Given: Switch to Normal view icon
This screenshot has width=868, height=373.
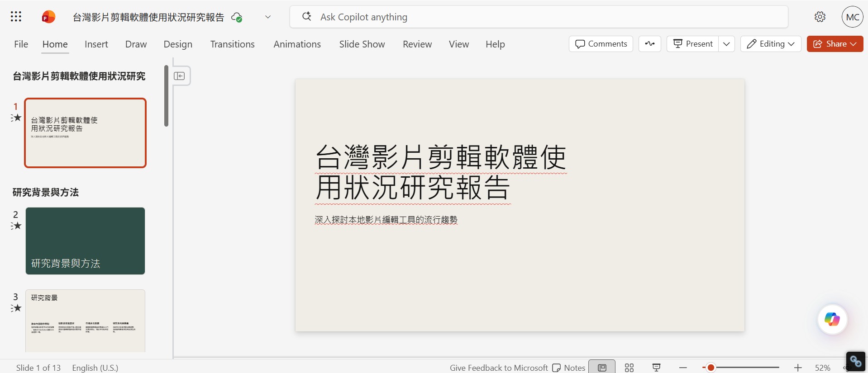Looking at the screenshot, I should 602,368.
